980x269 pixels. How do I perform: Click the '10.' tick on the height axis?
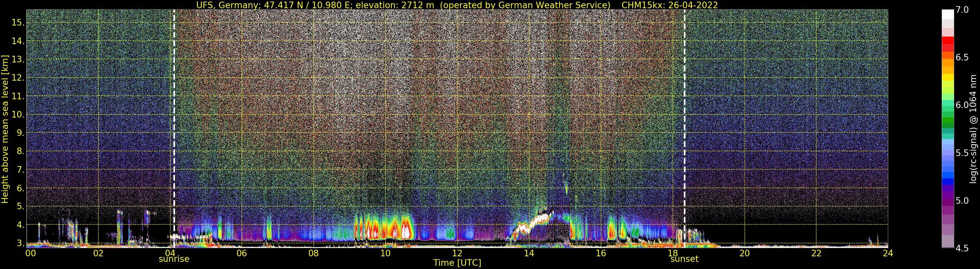click(x=18, y=115)
